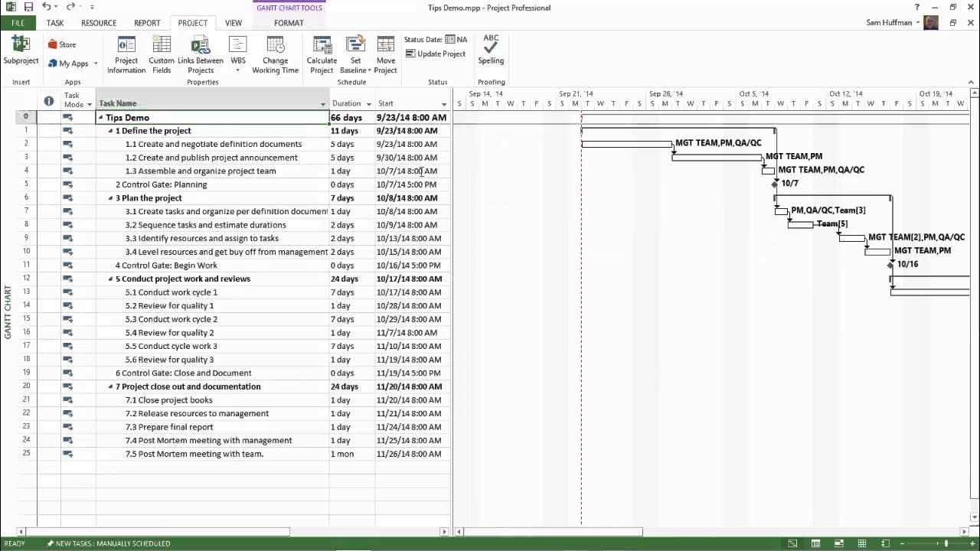Run the Spelling check

pos(491,50)
